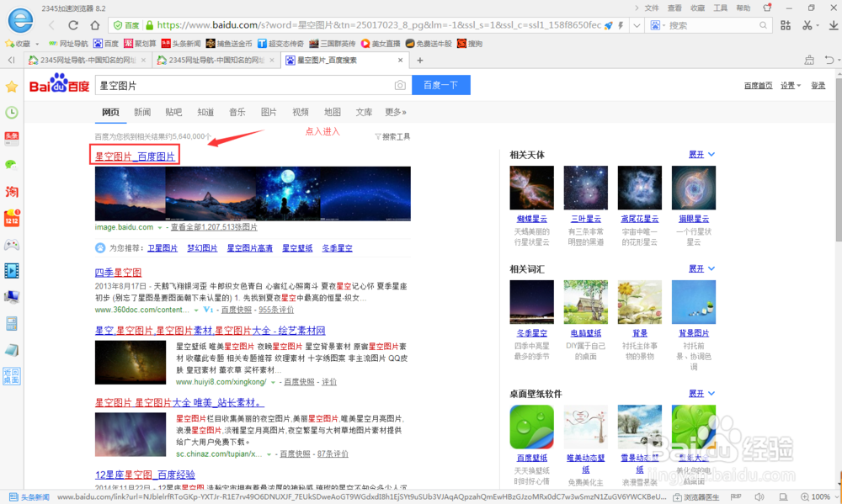
Task: Click the 登录 login link
Action: click(x=818, y=86)
